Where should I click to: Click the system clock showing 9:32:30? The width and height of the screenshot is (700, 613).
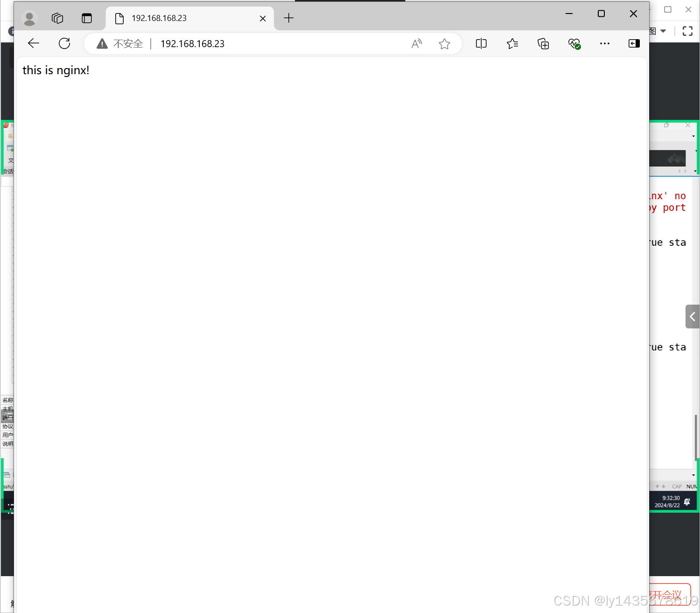click(668, 502)
